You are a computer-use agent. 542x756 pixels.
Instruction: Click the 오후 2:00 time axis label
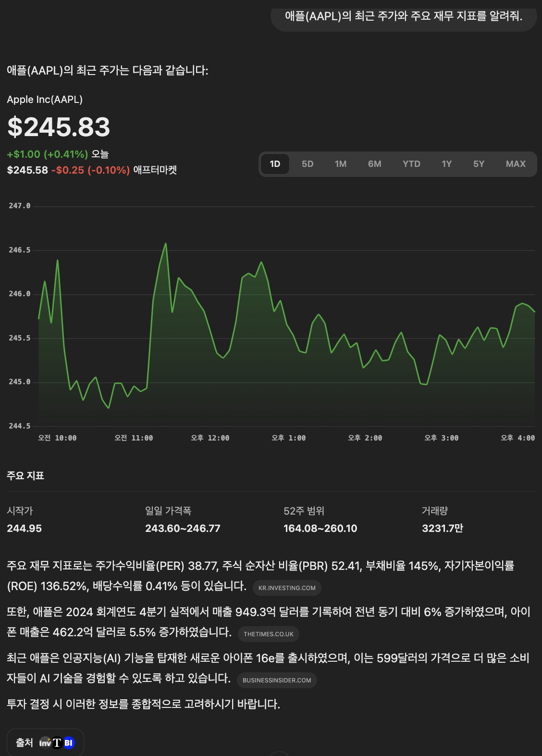point(365,438)
